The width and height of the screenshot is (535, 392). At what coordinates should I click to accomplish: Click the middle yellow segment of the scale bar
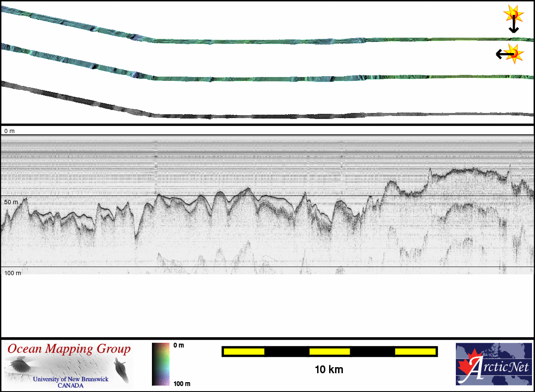coord(330,352)
